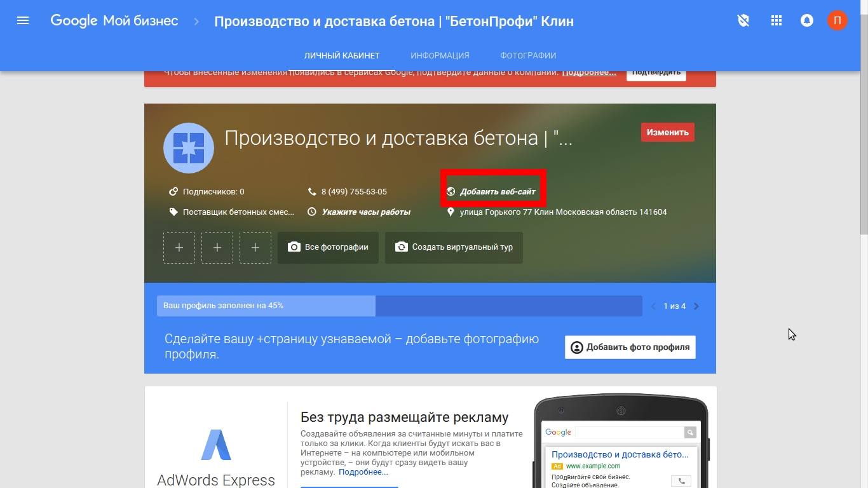This screenshot has height=488, width=868.
Task: Click Создать виртуальный тур button
Action: [454, 248]
